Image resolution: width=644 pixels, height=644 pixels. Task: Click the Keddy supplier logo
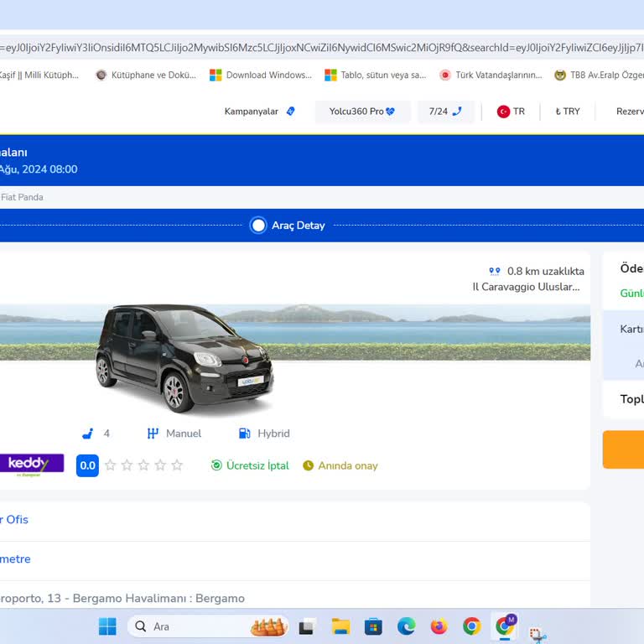pos(32,465)
